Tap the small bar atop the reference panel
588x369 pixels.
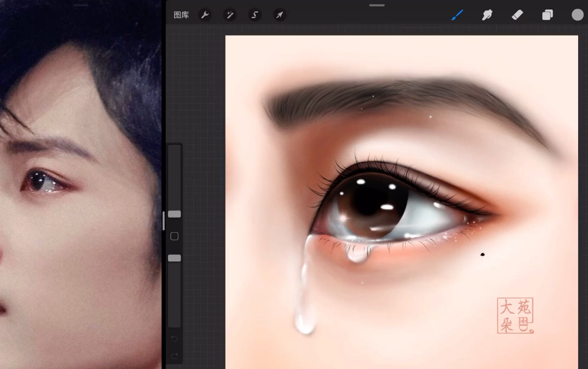[x=80, y=5]
